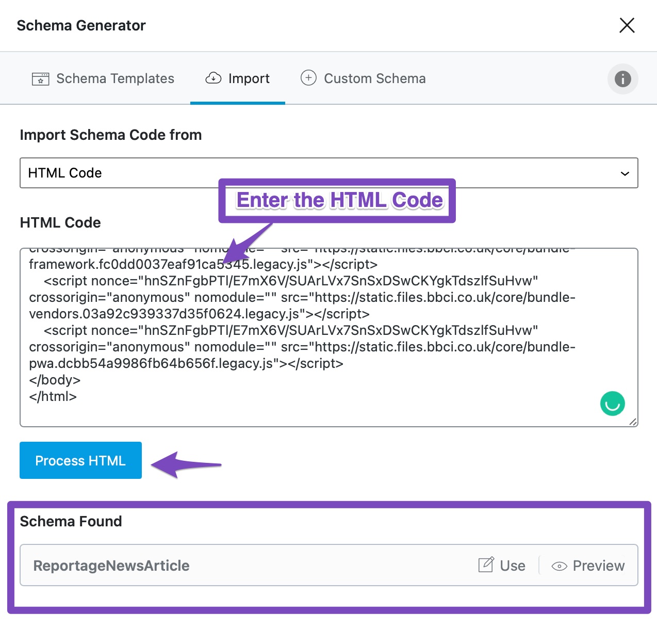The image size is (657, 644).
Task: Click the </html> line in the code
Action: pyautogui.click(x=53, y=396)
